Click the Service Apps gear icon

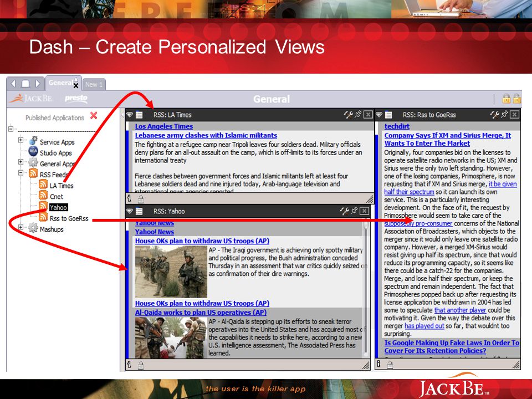[33, 140]
